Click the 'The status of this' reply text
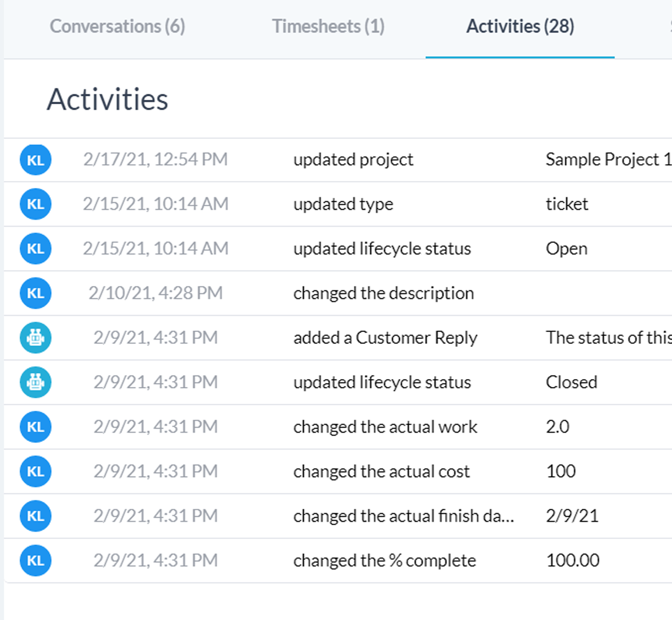 [x=609, y=338]
